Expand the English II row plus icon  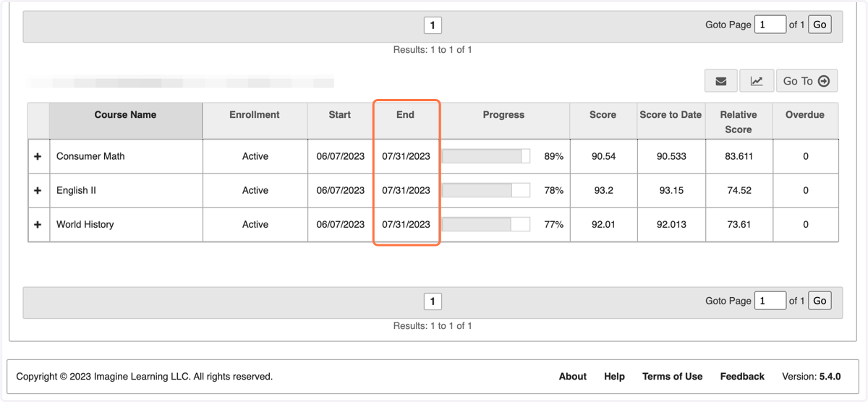click(x=38, y=190)
